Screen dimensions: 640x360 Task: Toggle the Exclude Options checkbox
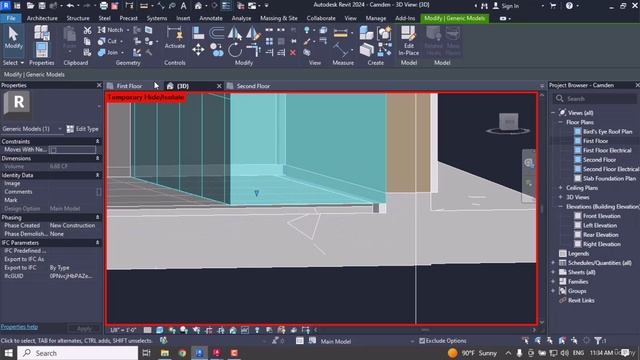tap(422, 340)
